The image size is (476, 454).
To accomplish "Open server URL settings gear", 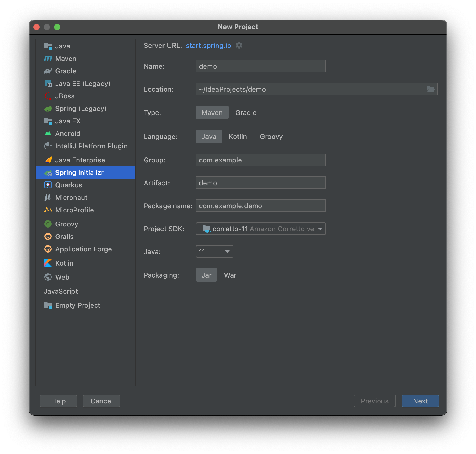I will point(239,46).
